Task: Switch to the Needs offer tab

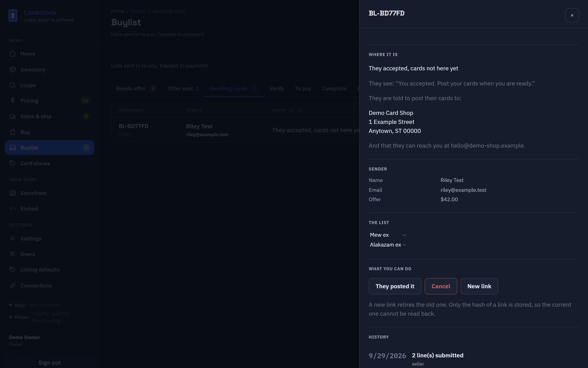Action: pos(136,89)
